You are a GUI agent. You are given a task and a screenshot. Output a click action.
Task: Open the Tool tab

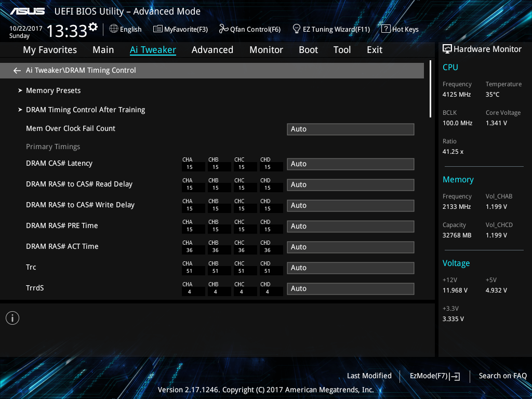point(342,50)
